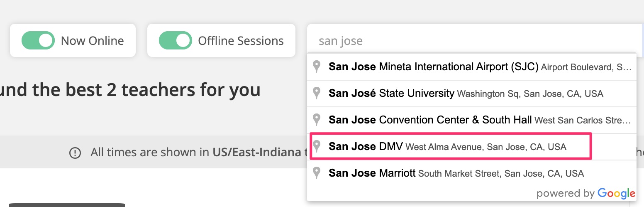Click the info icon before 'All times are shown'
This screenshot has height=207, width=644.
tap(75, 153)
